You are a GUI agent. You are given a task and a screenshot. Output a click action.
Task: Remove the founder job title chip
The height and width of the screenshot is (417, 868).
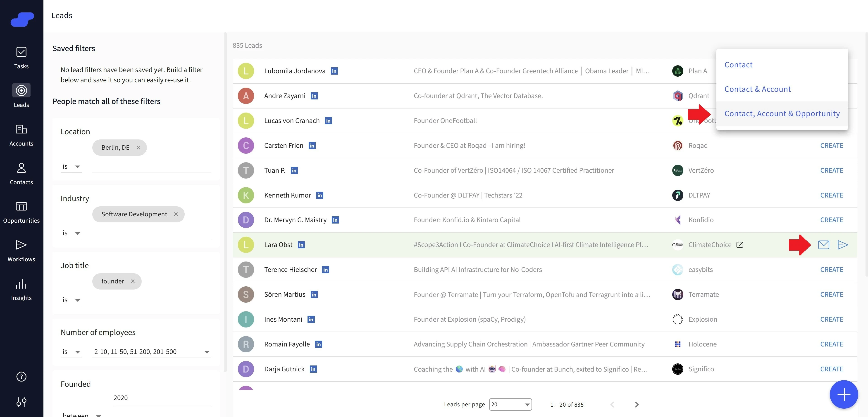click(133, 281)
